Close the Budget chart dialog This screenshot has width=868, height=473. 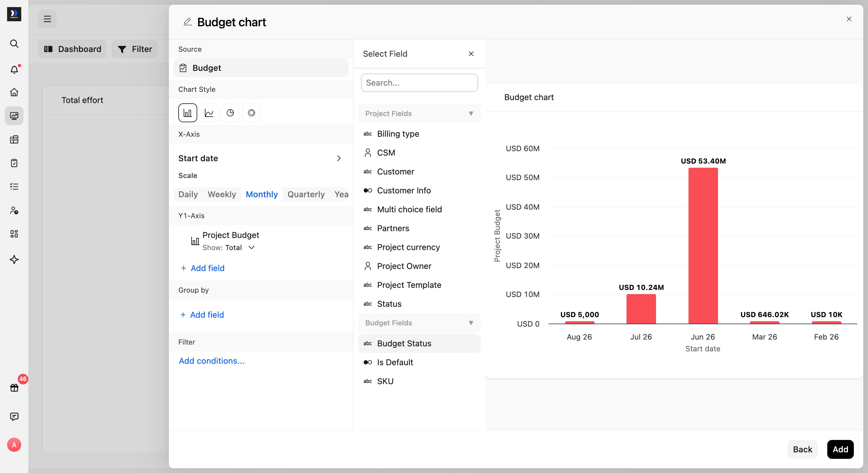pyautogui.click(x=849, y=19)
